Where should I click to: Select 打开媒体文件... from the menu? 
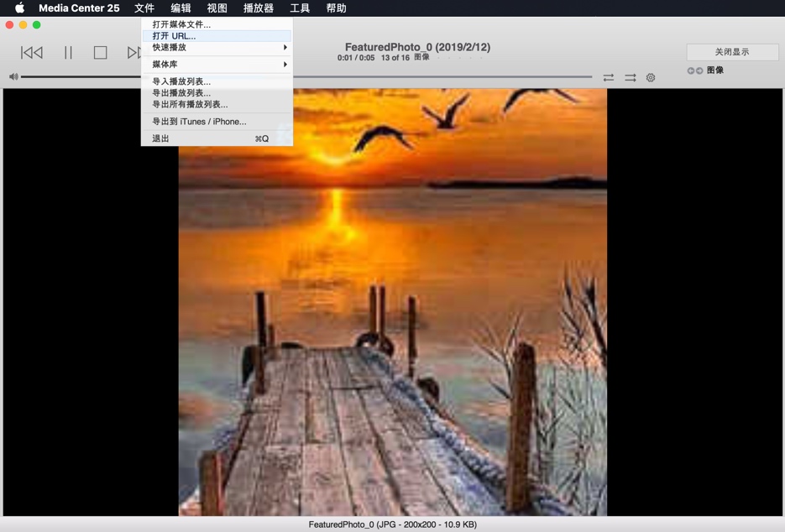tap(181, 24)
